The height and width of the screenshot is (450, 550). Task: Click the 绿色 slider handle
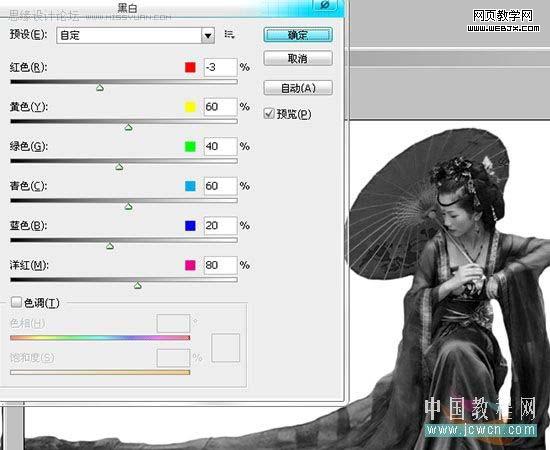pos(119,167)
